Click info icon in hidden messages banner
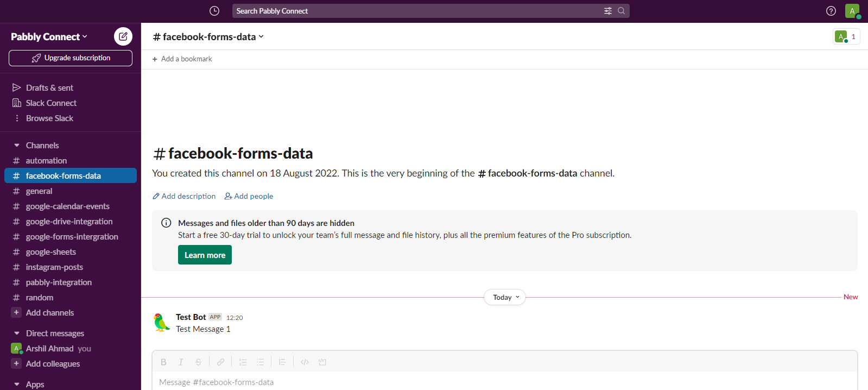 pyautogui.click(x=166, y=223)
